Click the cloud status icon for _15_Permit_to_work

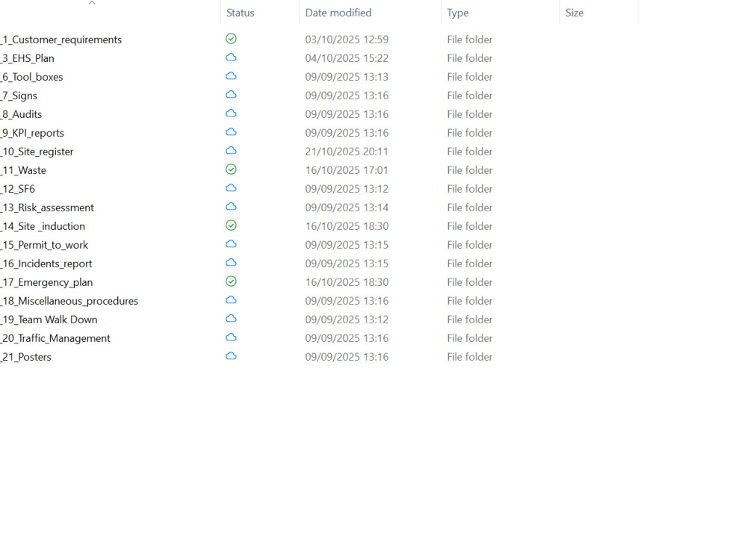click(231, 244)
